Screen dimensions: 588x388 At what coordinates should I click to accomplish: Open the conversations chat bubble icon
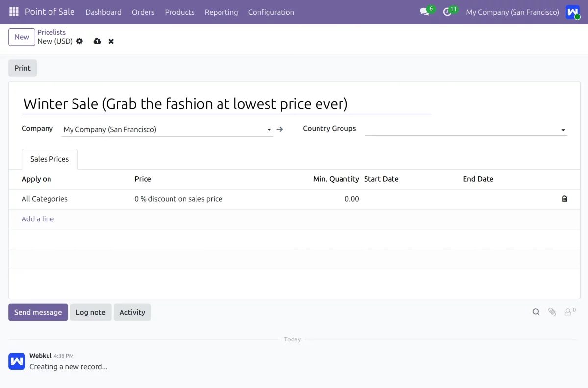(x=424, y=12)
